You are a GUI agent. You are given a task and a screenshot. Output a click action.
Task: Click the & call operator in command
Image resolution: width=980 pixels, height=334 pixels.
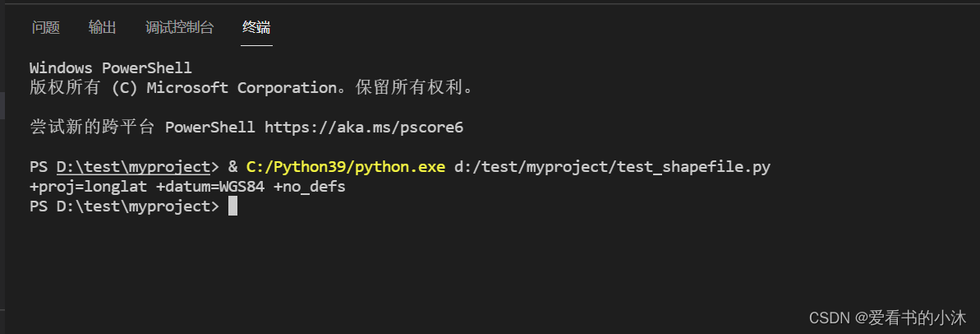tap(232, 167)
